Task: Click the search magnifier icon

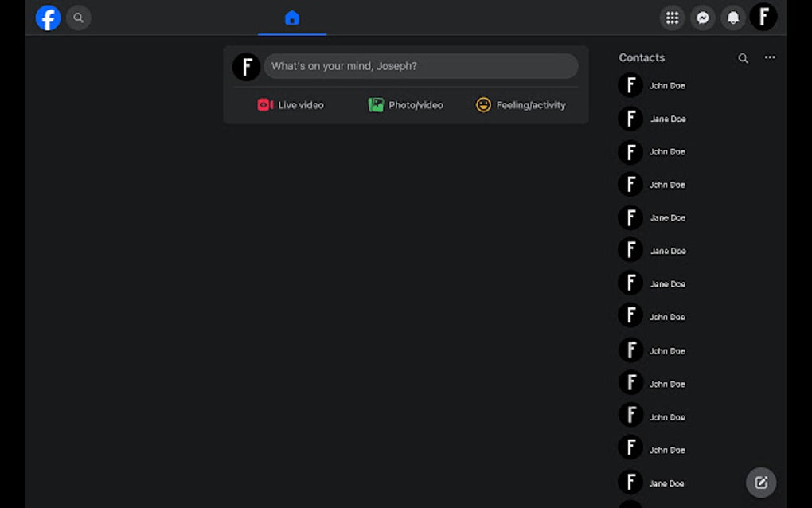Action: click(x=78, y=18)
